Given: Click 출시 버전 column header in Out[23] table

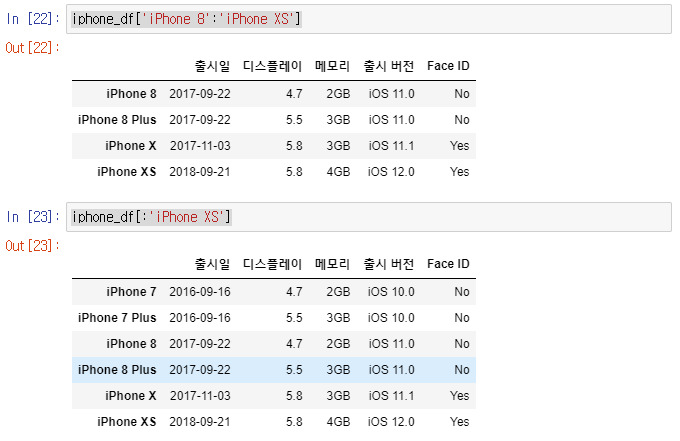Looking at the screenshot, I should pyautogui.click(x=389, y=264).
